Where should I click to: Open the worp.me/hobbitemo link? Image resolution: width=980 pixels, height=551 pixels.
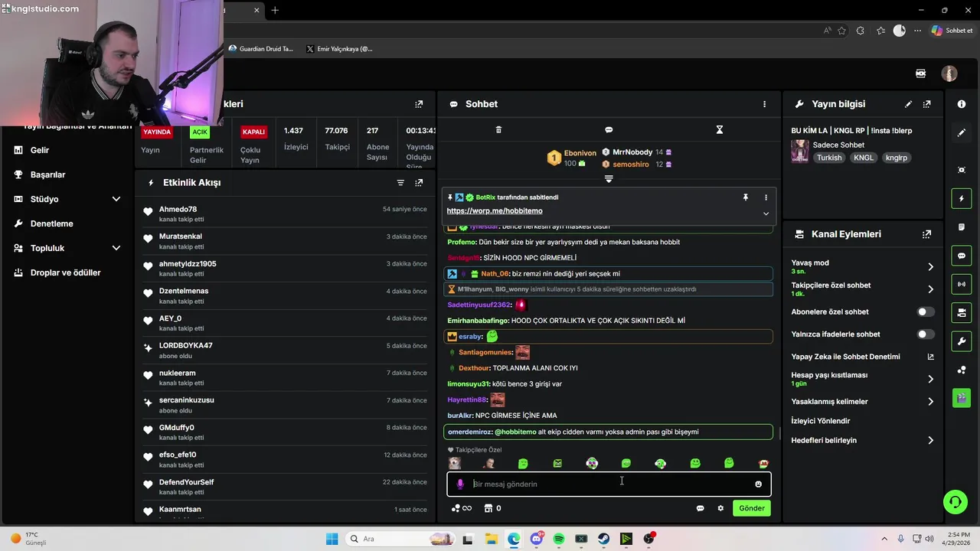point(495,211)
